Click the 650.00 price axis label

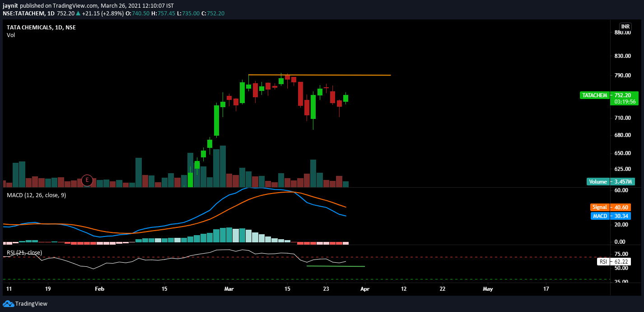(x=623, y=153)
